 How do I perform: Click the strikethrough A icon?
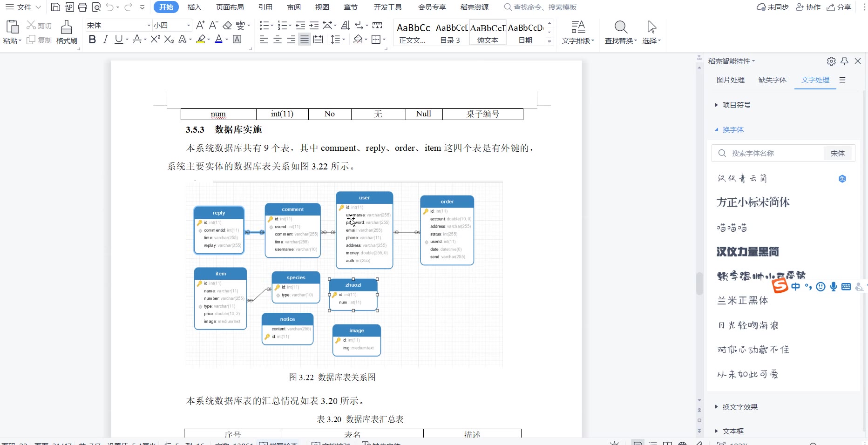coord(137,40)
